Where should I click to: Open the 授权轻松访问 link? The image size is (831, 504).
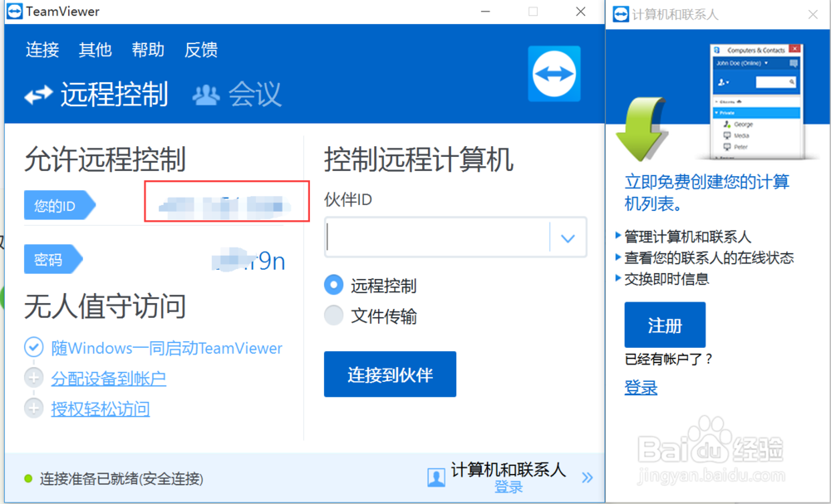tap(101, 409)
